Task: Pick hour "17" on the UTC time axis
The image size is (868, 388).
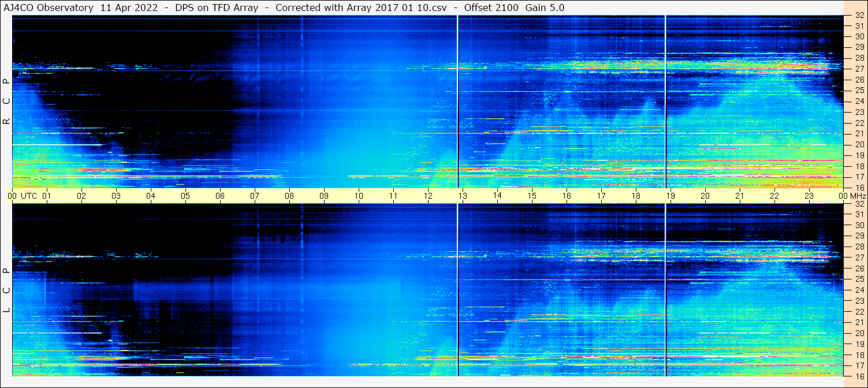Action: click(601, 196)
